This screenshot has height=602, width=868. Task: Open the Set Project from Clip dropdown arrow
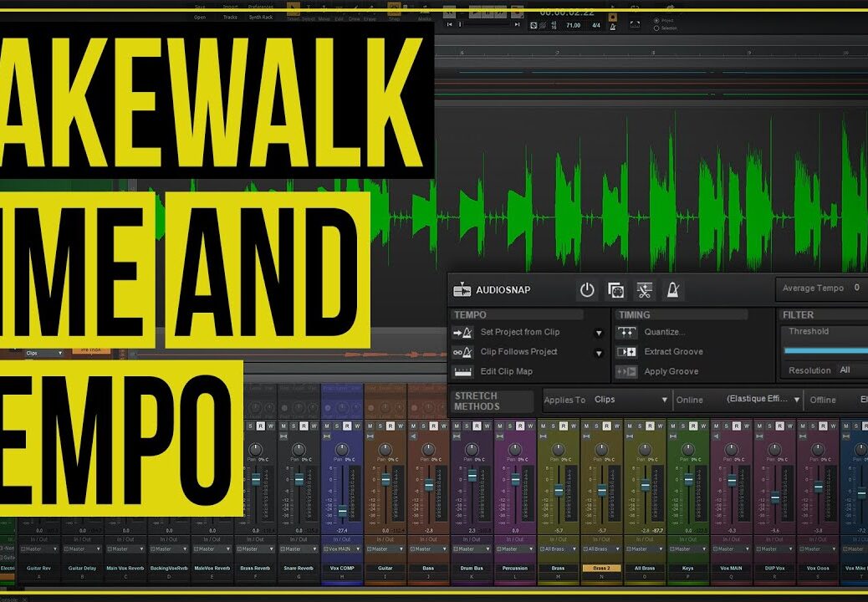coord(599,333)
